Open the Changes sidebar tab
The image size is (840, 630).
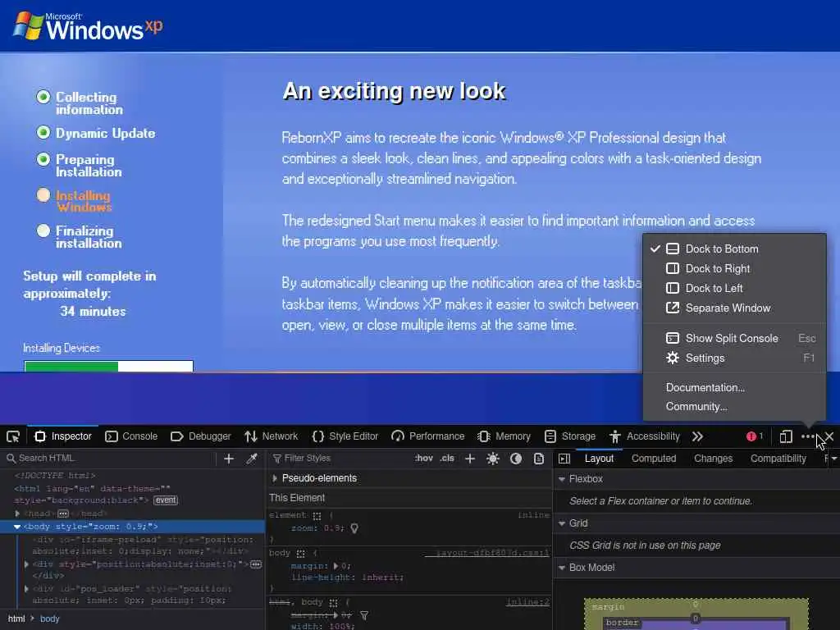713,459
